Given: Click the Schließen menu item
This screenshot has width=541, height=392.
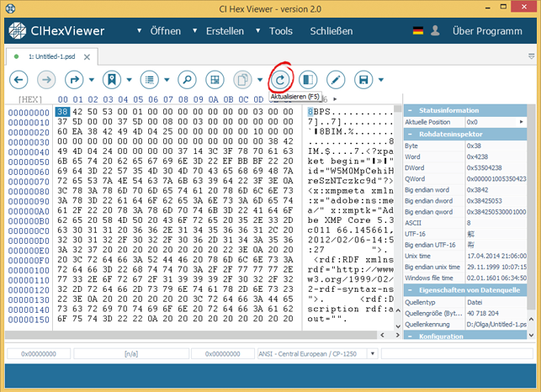Looking at the screenshot, I should tap(331, 31).
